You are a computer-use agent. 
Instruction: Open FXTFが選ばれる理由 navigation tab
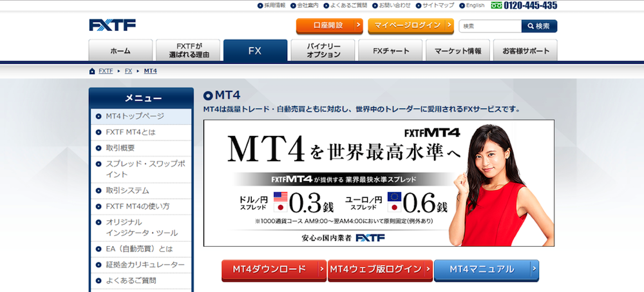(188, 50)
